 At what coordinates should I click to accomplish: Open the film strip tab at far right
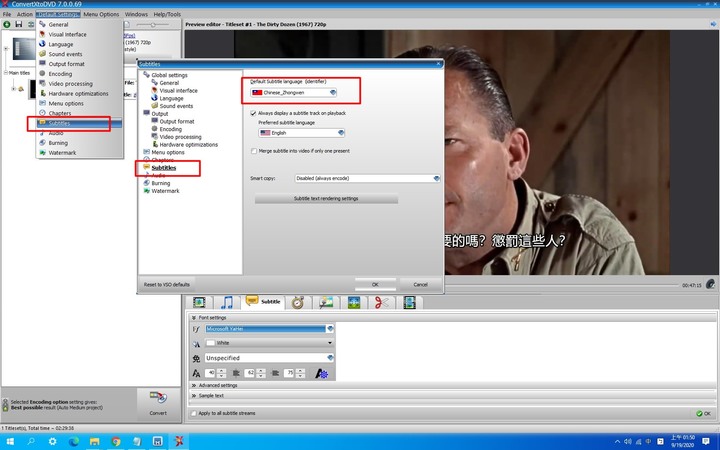409,302
